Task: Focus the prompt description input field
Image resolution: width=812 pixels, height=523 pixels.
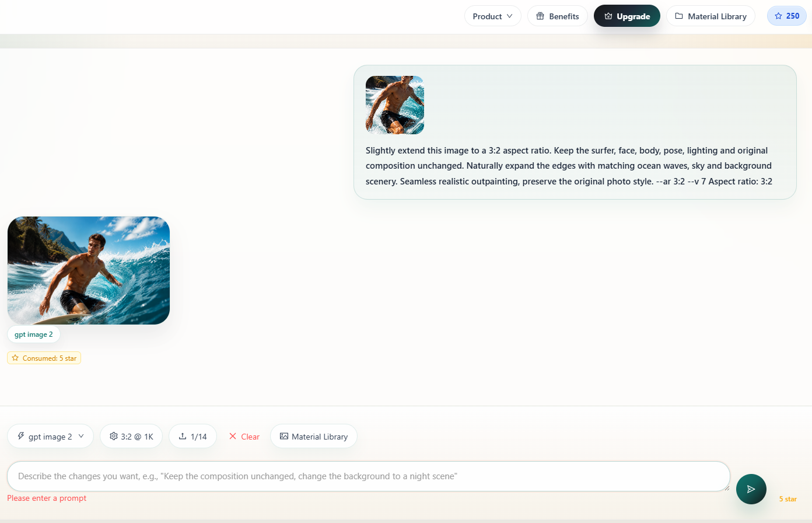Action: pyautogui.click(x=369, y=476)
